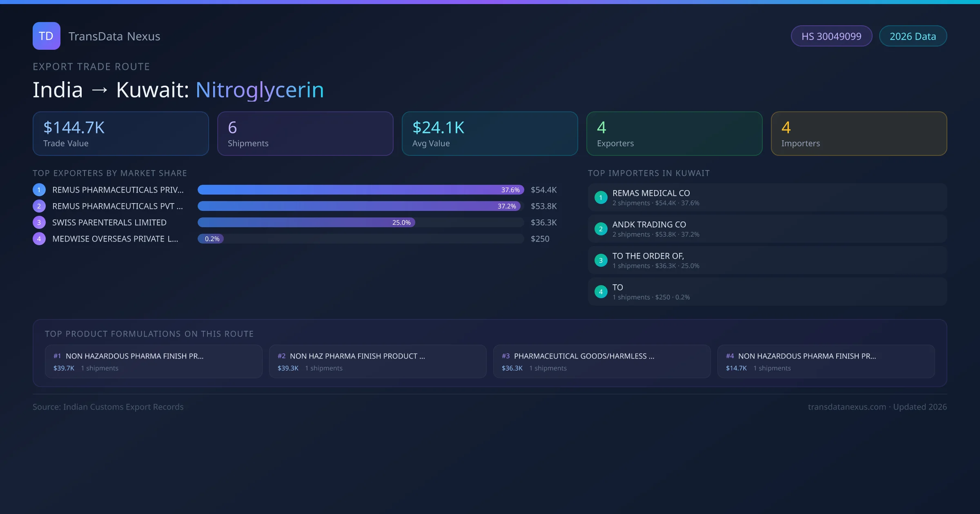The image size is (980, 514).
Task: Click rank 2 exporter badge
Action: 39,206
